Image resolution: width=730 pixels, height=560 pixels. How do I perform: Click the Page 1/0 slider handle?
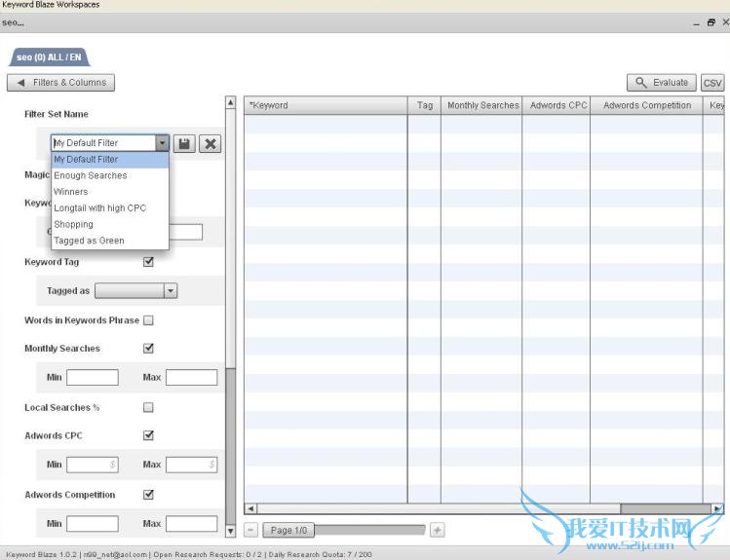tap(288, 530)
